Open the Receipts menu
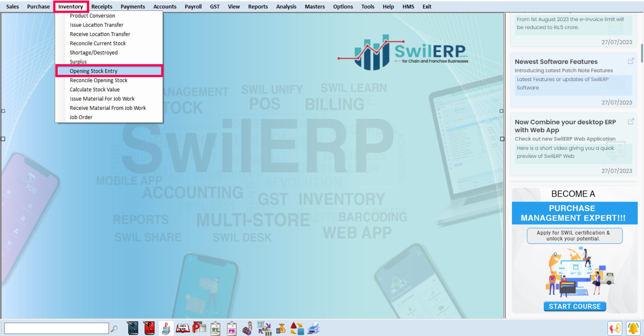This screenshot has height=336, width=644. (102, 6)
